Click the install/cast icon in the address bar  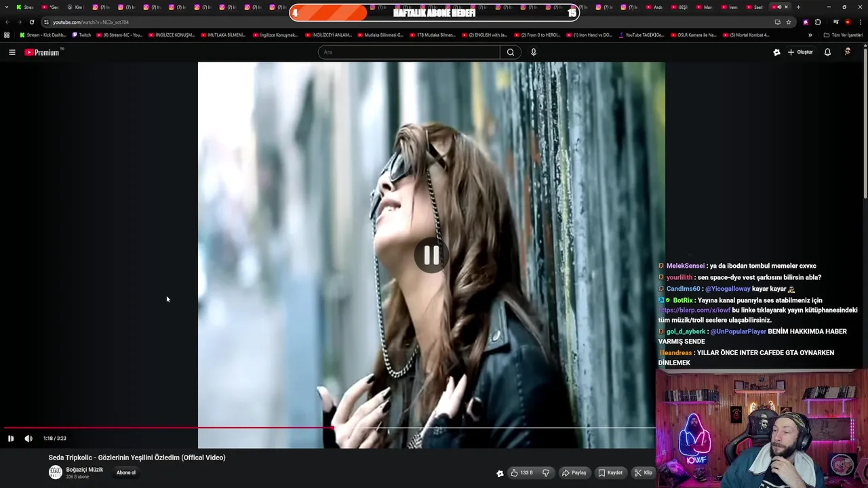coord(777,22)
